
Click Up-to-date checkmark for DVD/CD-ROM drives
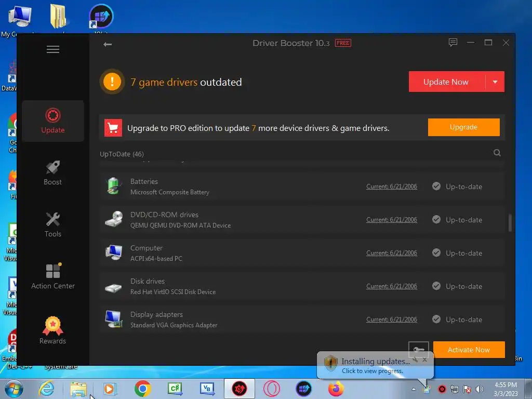tap(436, 220)
